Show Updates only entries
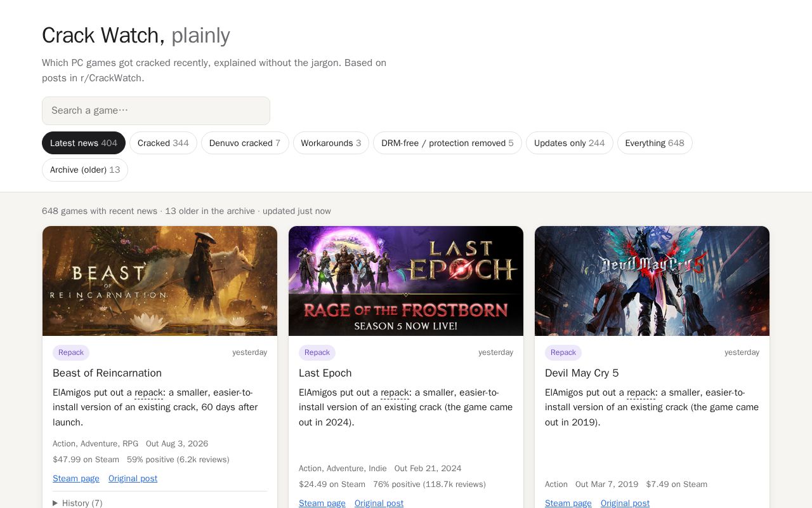Image resolution: width=812 pixels, height=508 pixels. tap(570, 143)
